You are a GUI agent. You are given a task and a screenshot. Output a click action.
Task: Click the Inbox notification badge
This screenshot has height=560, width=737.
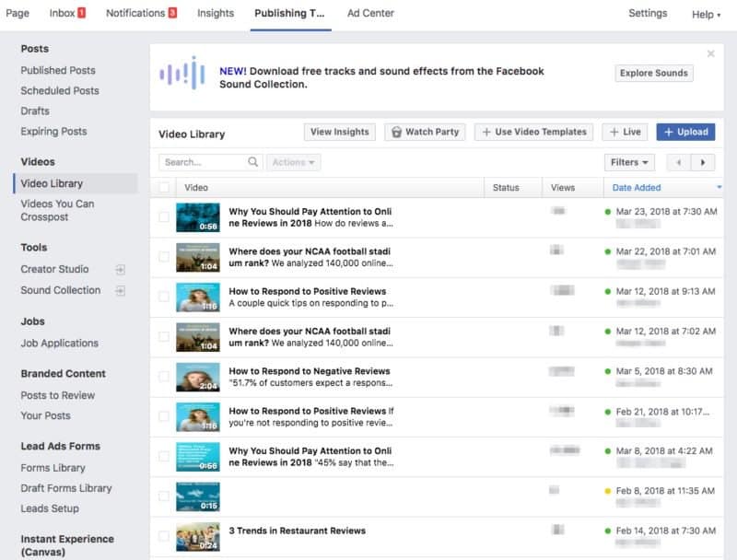tap(81, 13)
